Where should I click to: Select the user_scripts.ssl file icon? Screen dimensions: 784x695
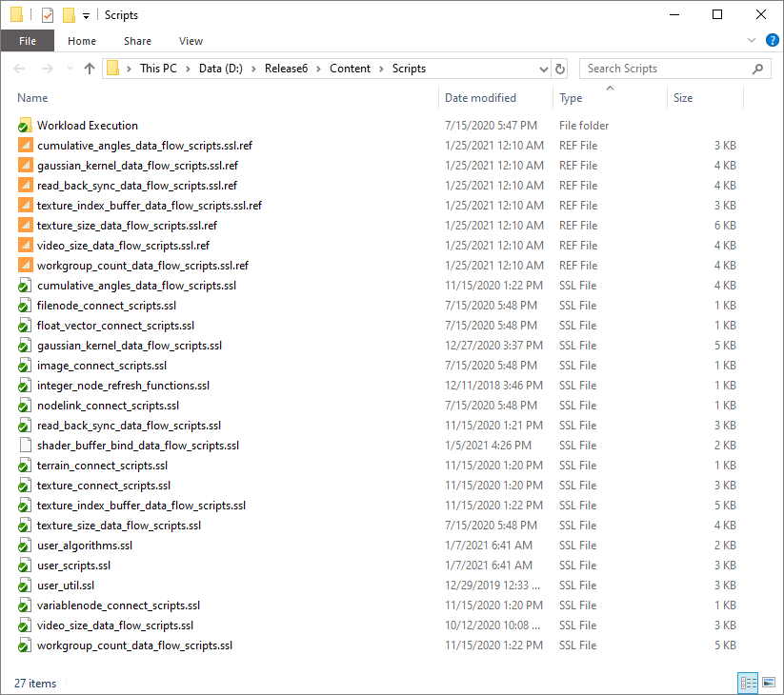pyautogui.click(x=25, y=566)
